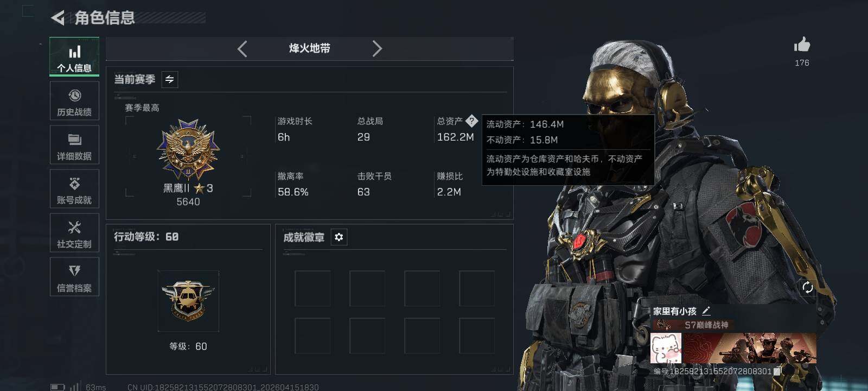The height and width of the screenshot is (391, 868).
Task: Copy the player ID number with the copy icon
Action: 777,371
